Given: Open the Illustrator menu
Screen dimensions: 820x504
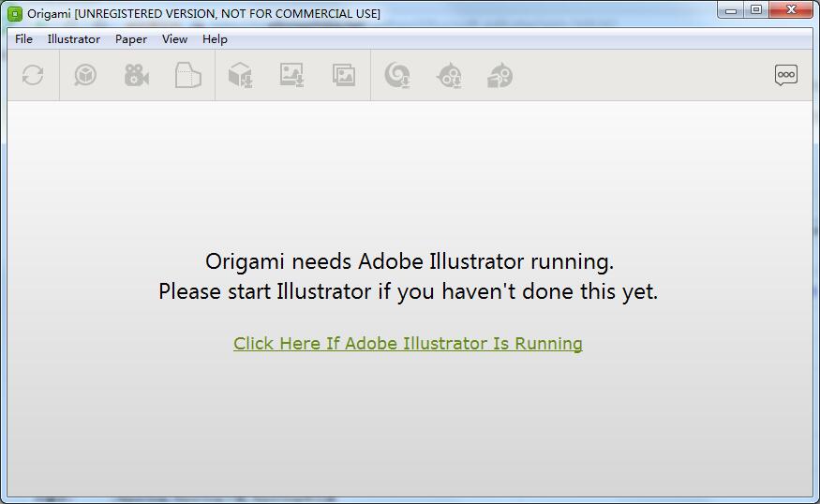Looking at the screenshot, I should tap(74, 39).
